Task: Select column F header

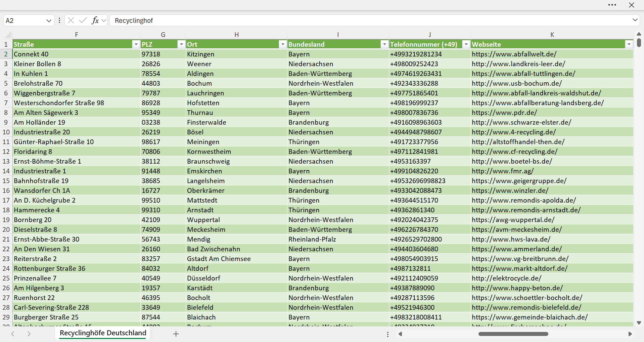Action: click(77, 35)
